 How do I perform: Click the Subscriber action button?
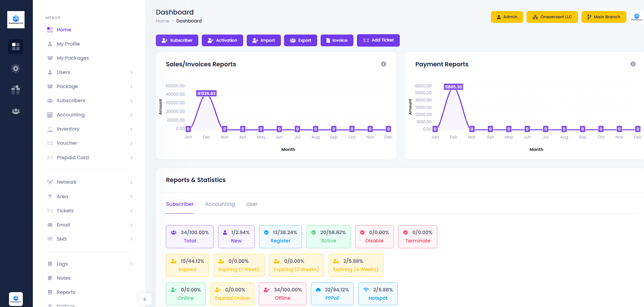(177, 40)
